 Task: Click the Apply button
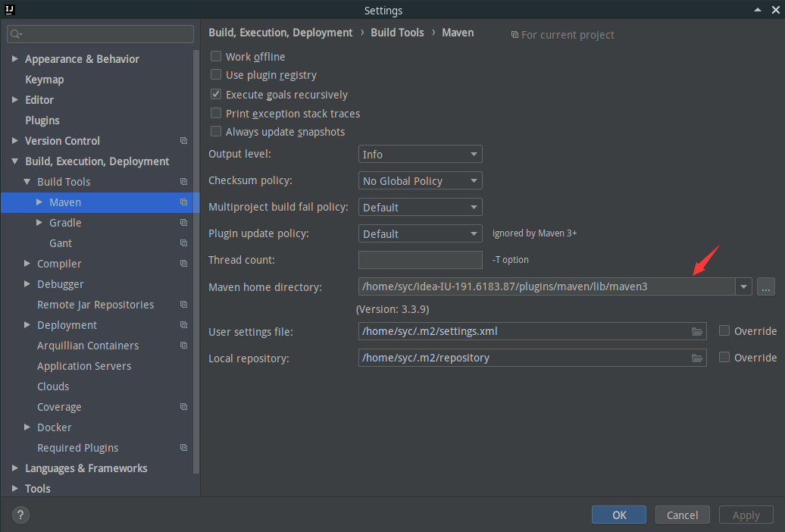point(746,515)
